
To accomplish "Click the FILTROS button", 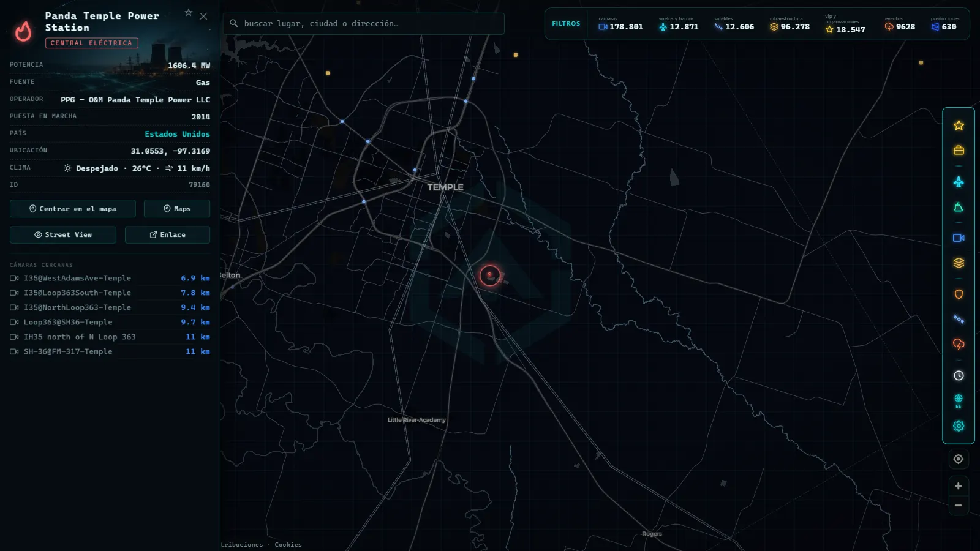I will (x=566, y=24).
